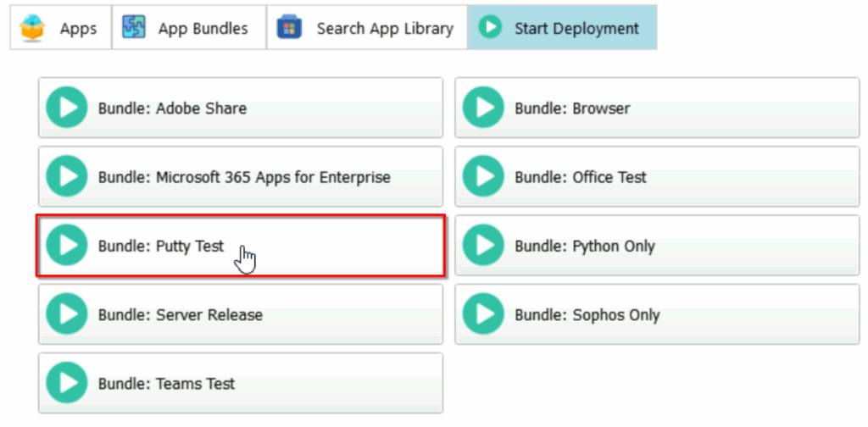
Task: Click the play icon for Office Test bundle
Action: (483, 177)
